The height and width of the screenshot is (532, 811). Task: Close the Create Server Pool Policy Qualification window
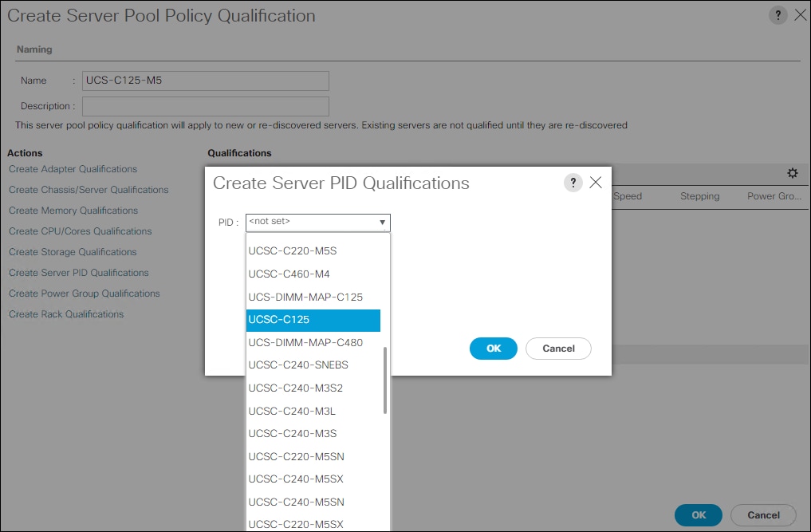click(x=800, y=15)
